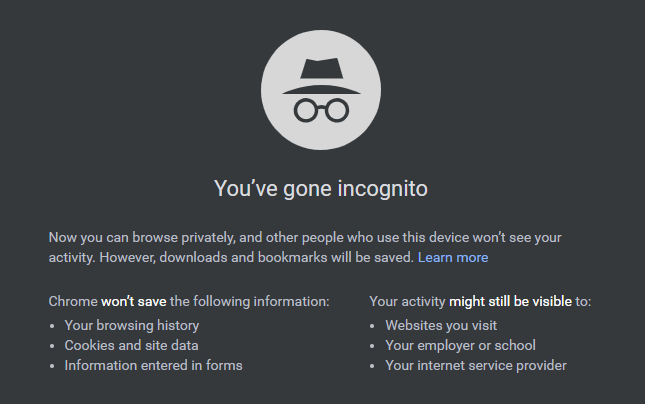The width and height of the screenshot is (645, 404).
Task: Click the bold "might still be visible" text
Action: (x=510, y=302)
